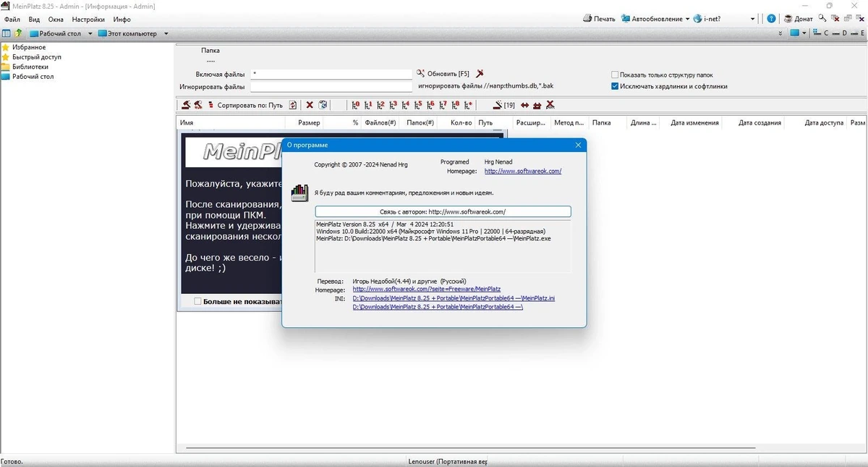Select drive C button
868x467 pixels.
point(826,33)
